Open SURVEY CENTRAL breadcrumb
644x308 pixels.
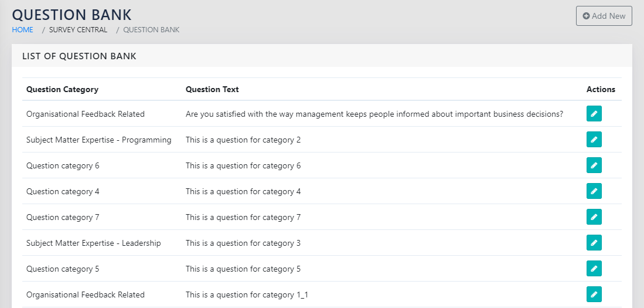(78, 30)
